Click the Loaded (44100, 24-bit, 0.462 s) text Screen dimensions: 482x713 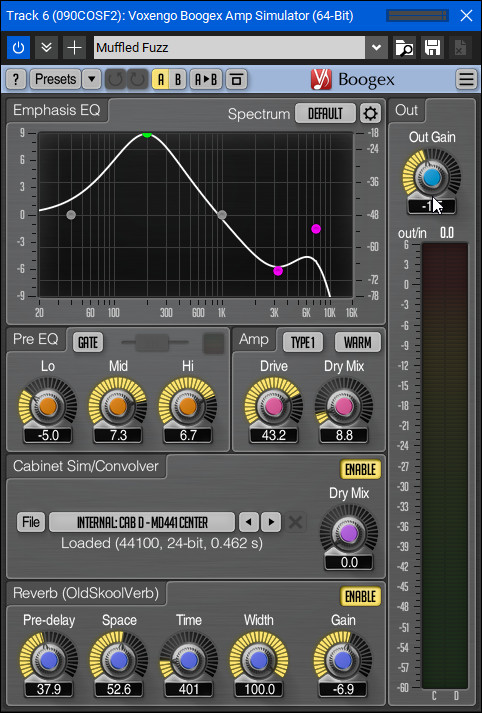tap(162, 543)
